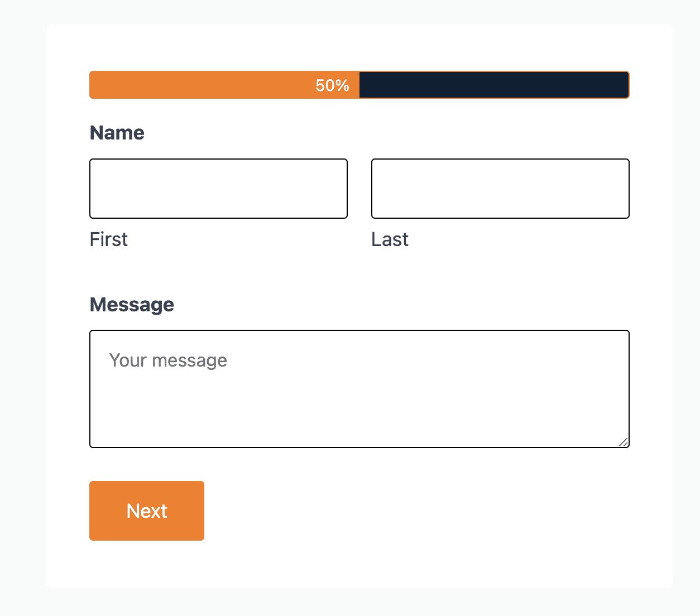Click the gap between First and Last inputs

coord(359,189)
